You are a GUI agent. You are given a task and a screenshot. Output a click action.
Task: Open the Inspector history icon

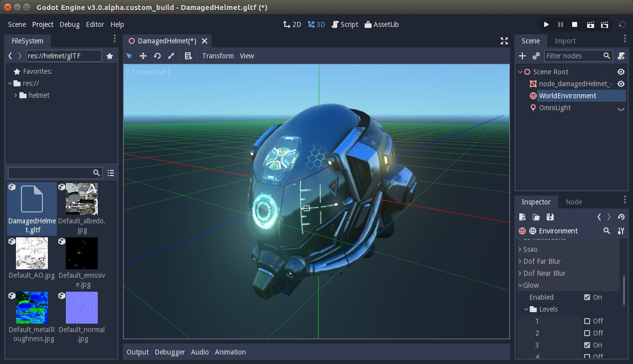pyautogui.click(x=622, y=217)
